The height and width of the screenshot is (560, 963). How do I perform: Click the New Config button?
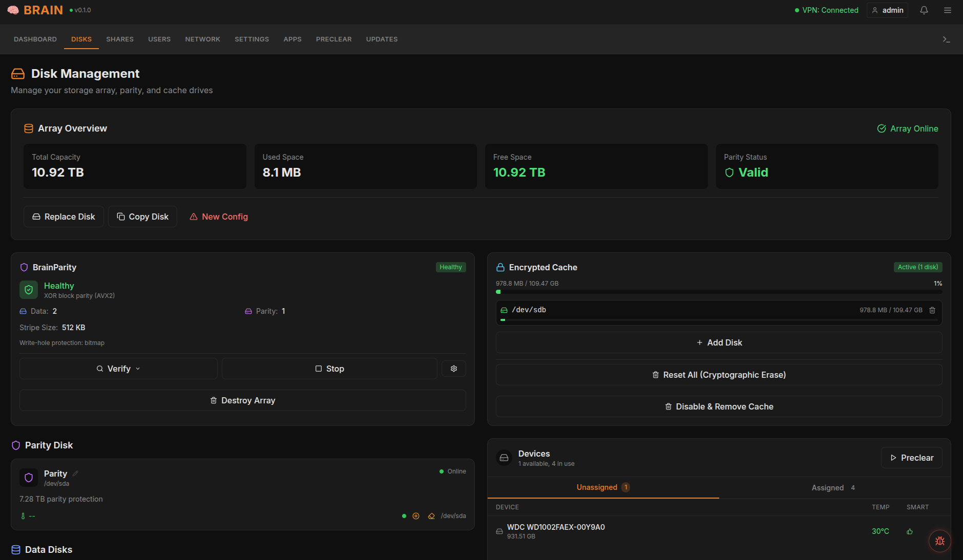(219, 217)
